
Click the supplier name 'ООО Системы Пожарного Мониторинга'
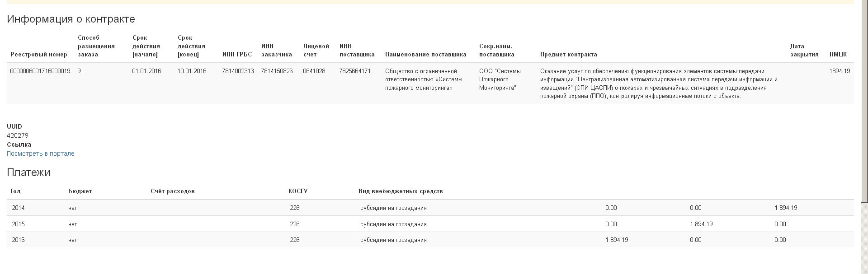500,79
